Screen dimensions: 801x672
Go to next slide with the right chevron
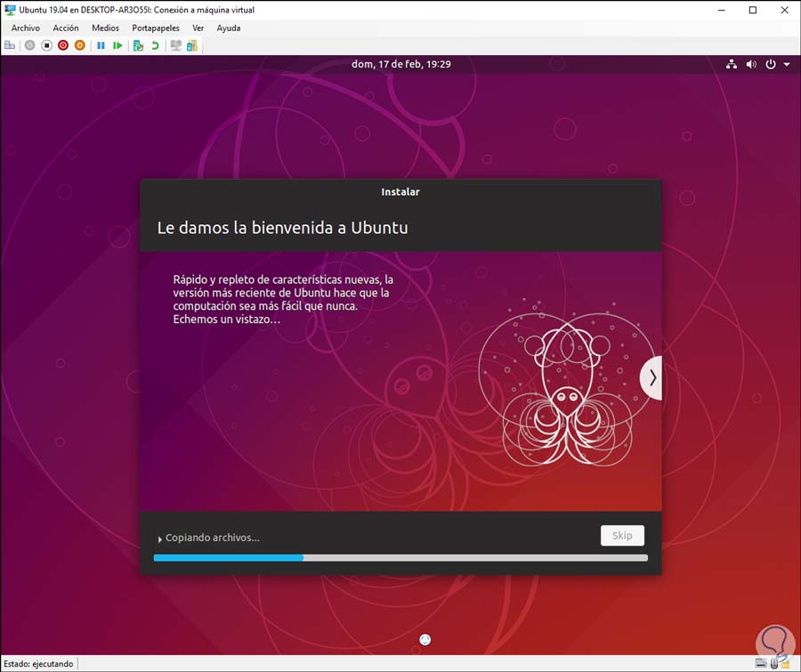click(x=651, y=377)
